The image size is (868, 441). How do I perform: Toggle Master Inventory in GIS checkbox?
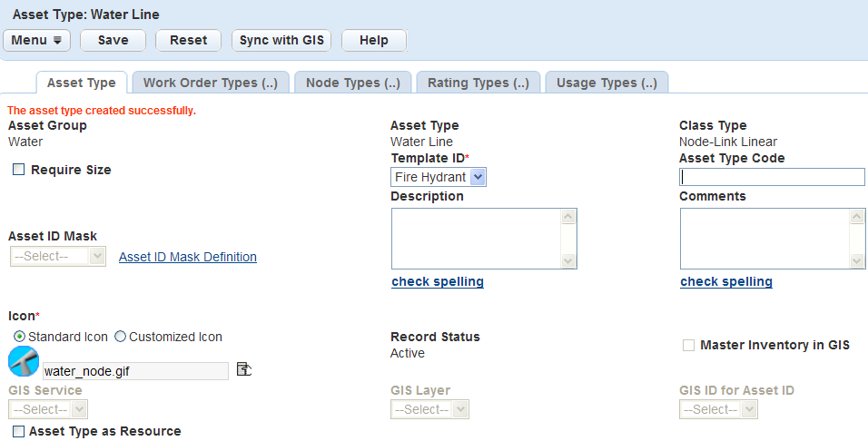[689, 345]
